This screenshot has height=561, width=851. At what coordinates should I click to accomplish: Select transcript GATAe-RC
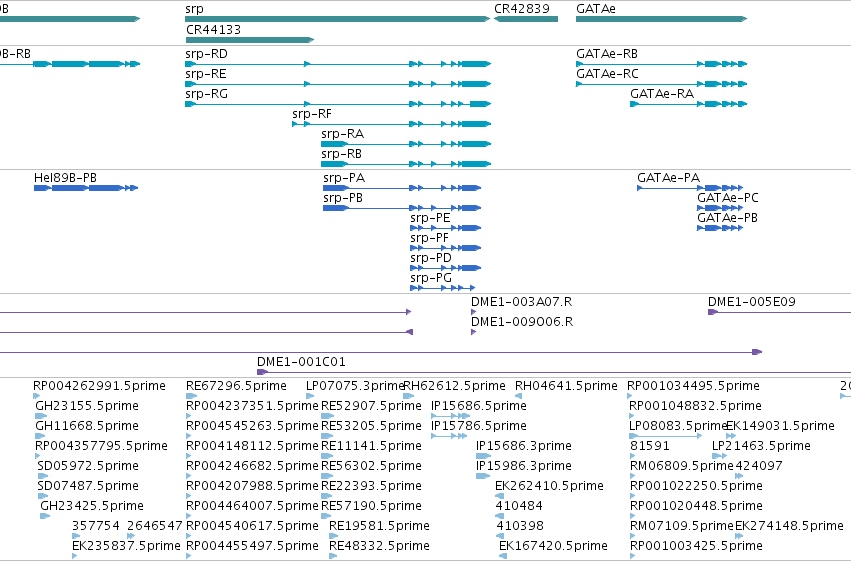coord(662,84)
